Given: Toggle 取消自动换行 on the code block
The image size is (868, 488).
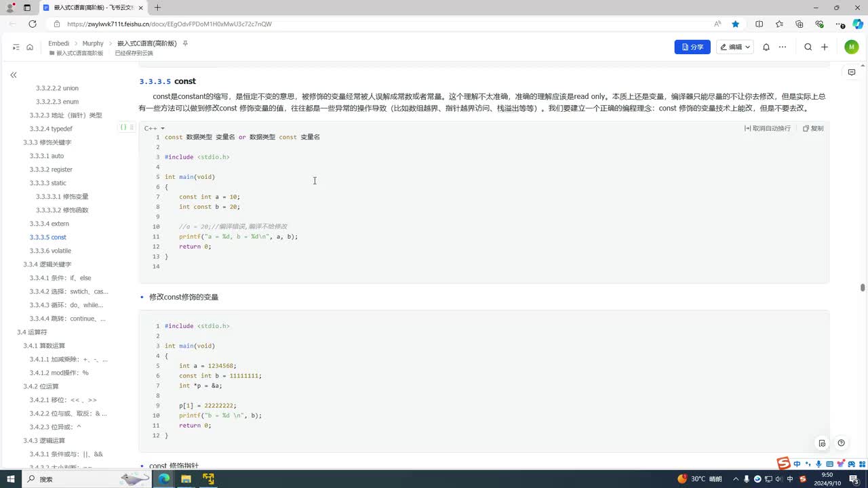Looking at the screenshot, I should [768, 128].
